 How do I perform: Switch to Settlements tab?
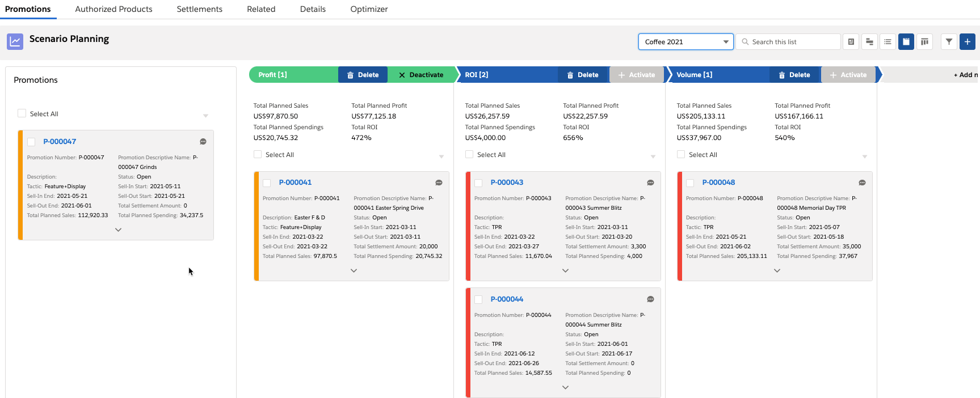point(200,9)
